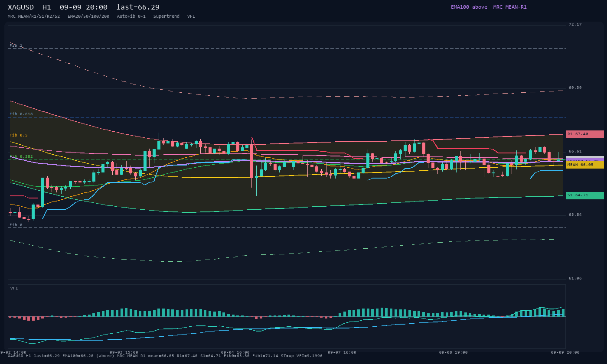Screen dimensions: 607x364
Task: Click the 'Fib 0.382' level label
Action: pyautogui.click(x=21, y=156)
